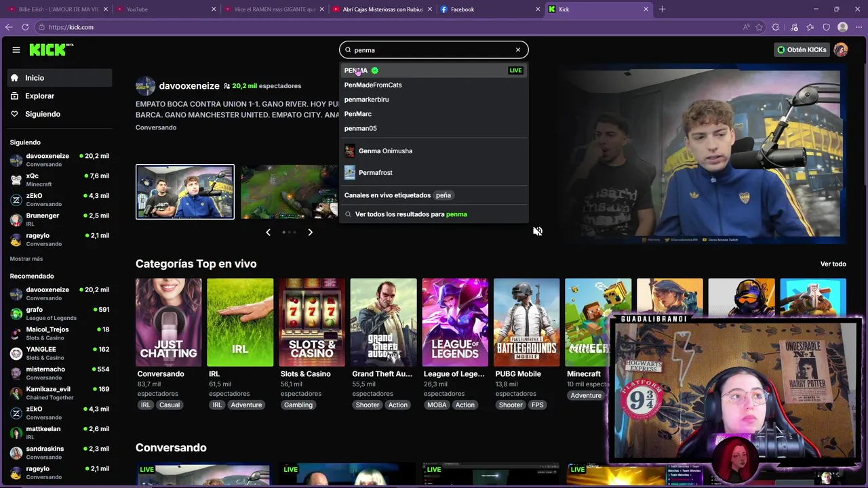Select the davooxeneize stream thumbnail in carousel
Viewport: 868px width, 488px height.
click(x=185, y=192)
